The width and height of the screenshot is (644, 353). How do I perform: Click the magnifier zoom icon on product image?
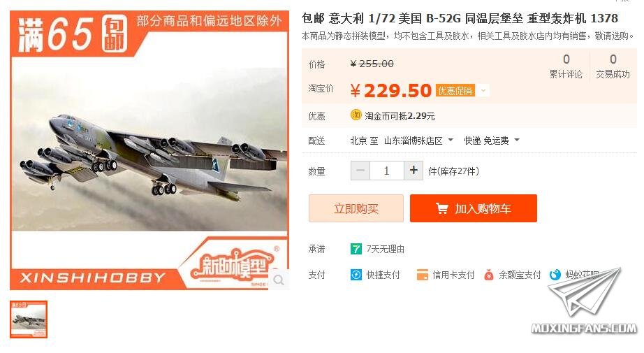[x=279, y=280]
